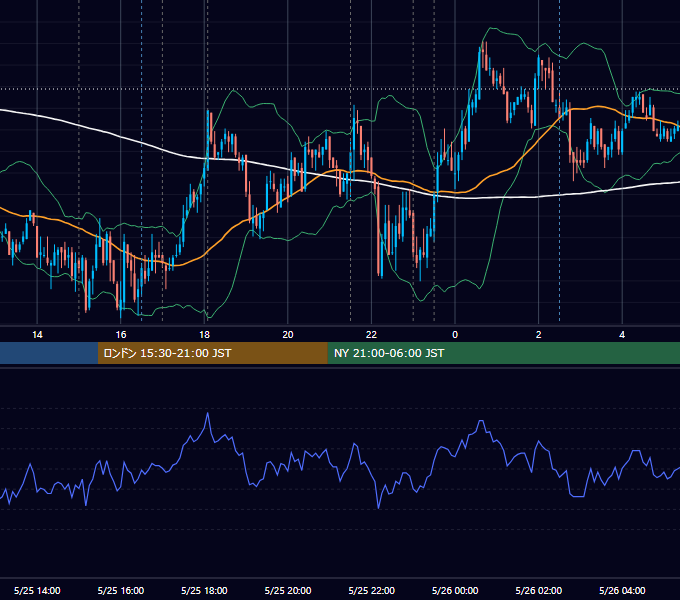680x600 pixels.
Task: Click hour label 4 on price chart axis
Action: [x=622, y=335]
